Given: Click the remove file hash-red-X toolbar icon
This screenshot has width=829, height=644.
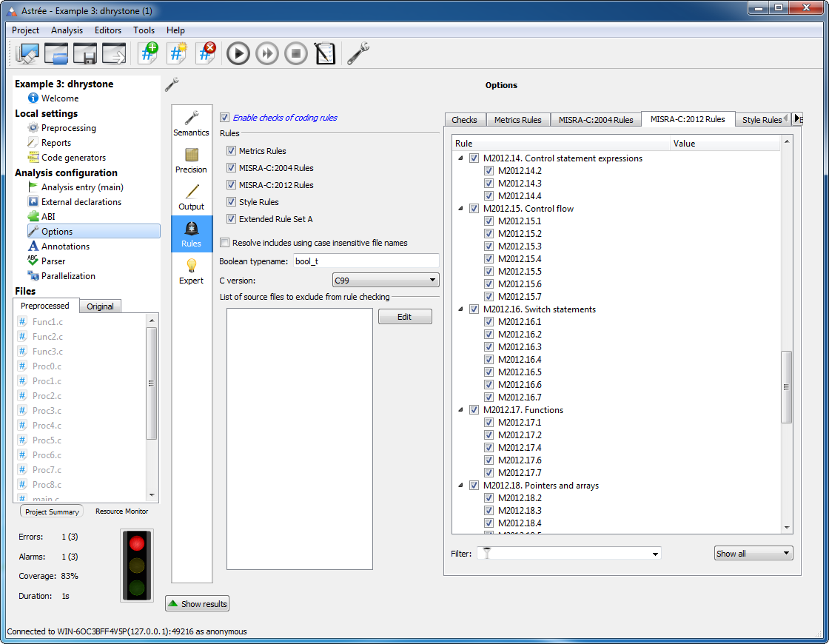Looking at the screenshot, I should point(206,53).
